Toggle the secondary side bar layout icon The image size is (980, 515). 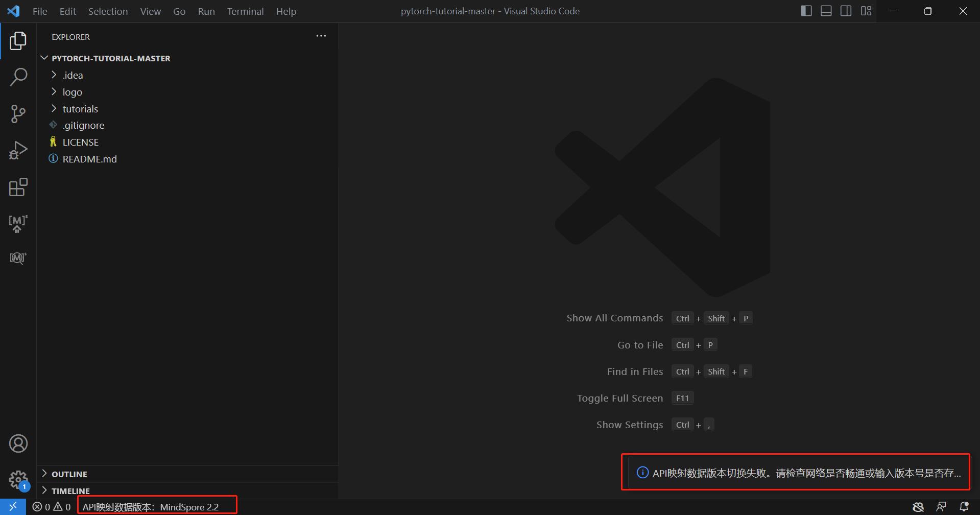(x=846, y=11)
